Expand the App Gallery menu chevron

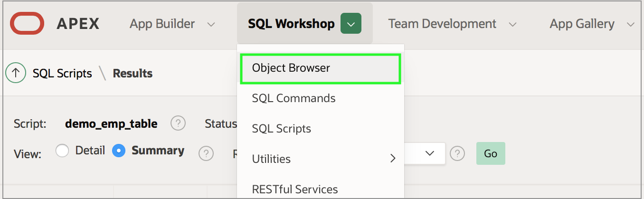[x=631, y=24]
